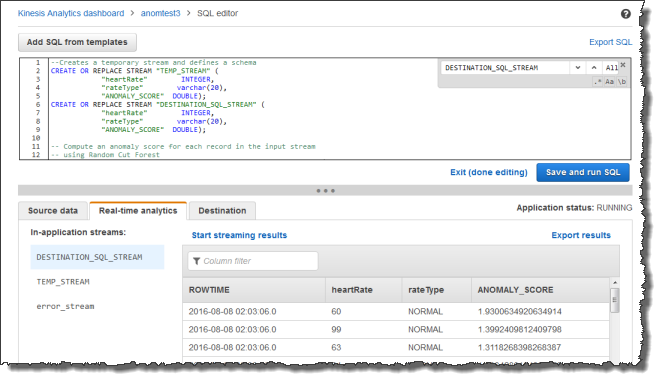662x382 pixels.
Task: Click Start streaming results link
Action: coord(239,235)
